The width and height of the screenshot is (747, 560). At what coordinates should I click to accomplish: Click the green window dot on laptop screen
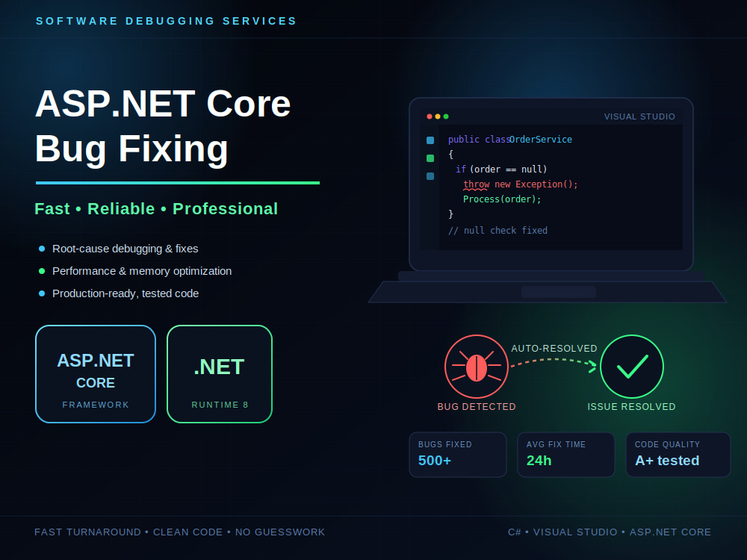coord(446,116)
